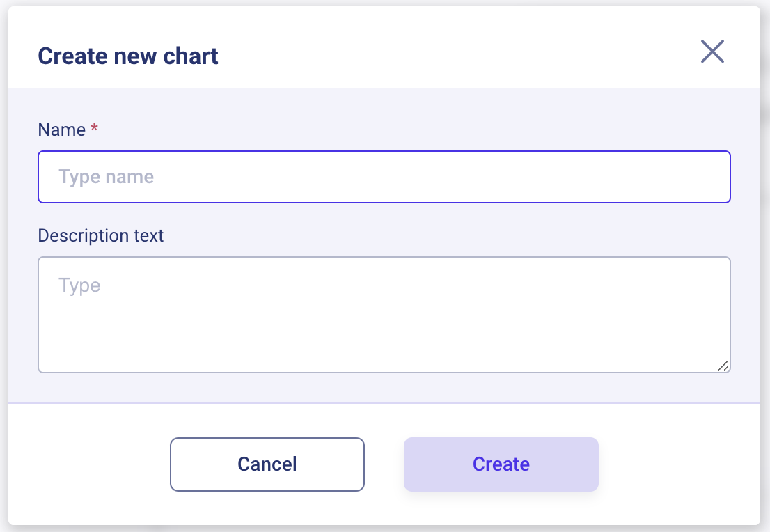Click the Name input field
Screen dimensions: 770x532
pyautogui.click(x=384, y=177)
